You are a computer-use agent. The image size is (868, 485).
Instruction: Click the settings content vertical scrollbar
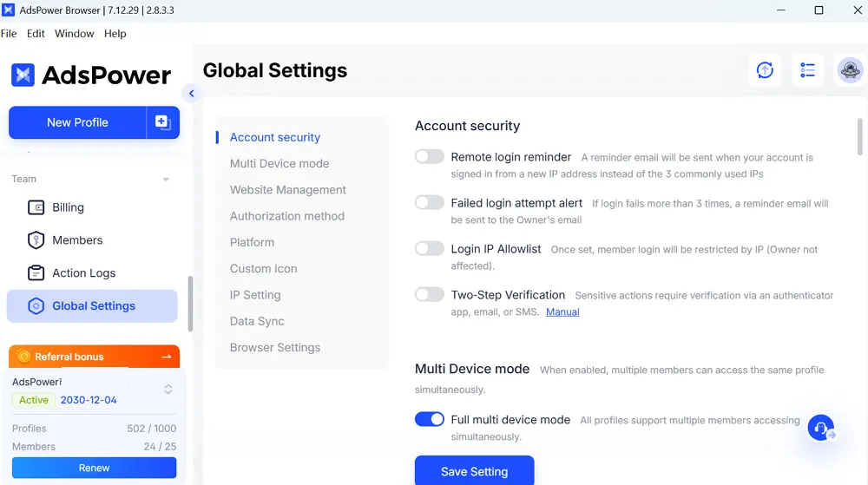pyautogui.click(x=859, y=136)
